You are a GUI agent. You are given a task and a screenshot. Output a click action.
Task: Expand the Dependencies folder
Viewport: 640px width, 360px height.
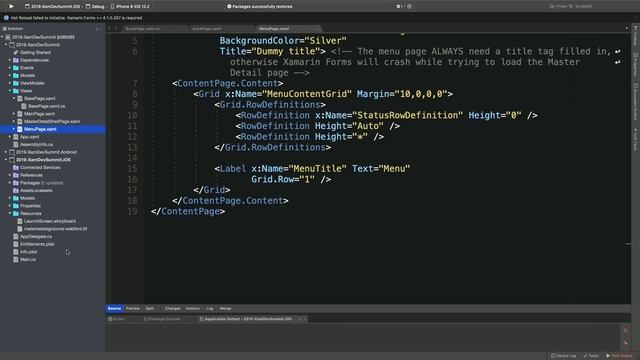pyautogui.click(x=10, y=60)
